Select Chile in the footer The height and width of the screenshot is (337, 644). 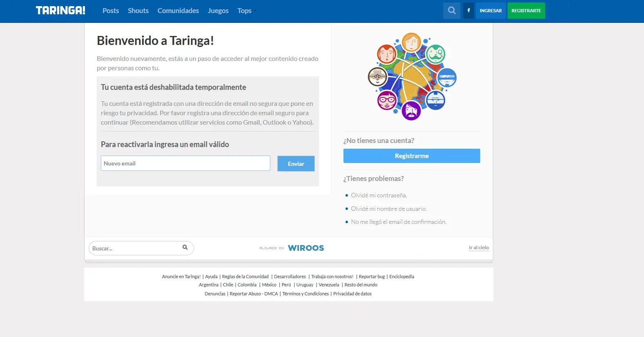click(228, 285)
